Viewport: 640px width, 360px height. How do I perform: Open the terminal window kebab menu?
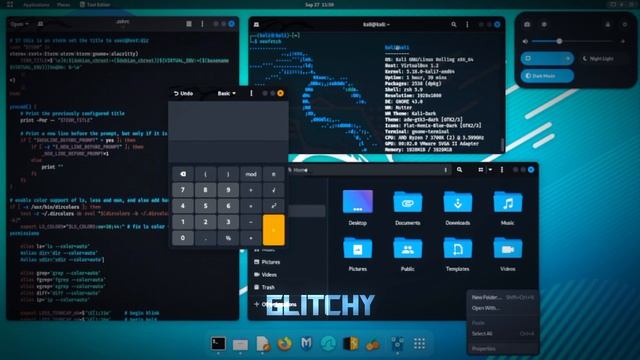[x=467, y=24]
